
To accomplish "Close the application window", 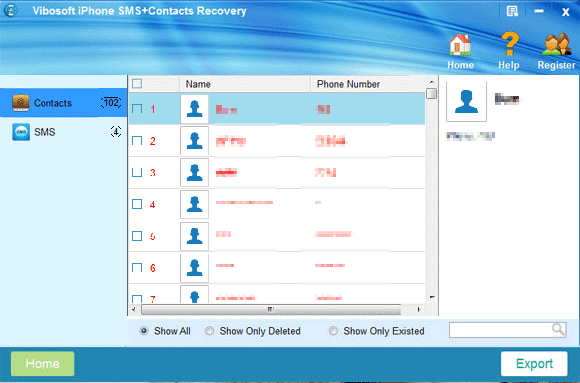I will 566,12.
